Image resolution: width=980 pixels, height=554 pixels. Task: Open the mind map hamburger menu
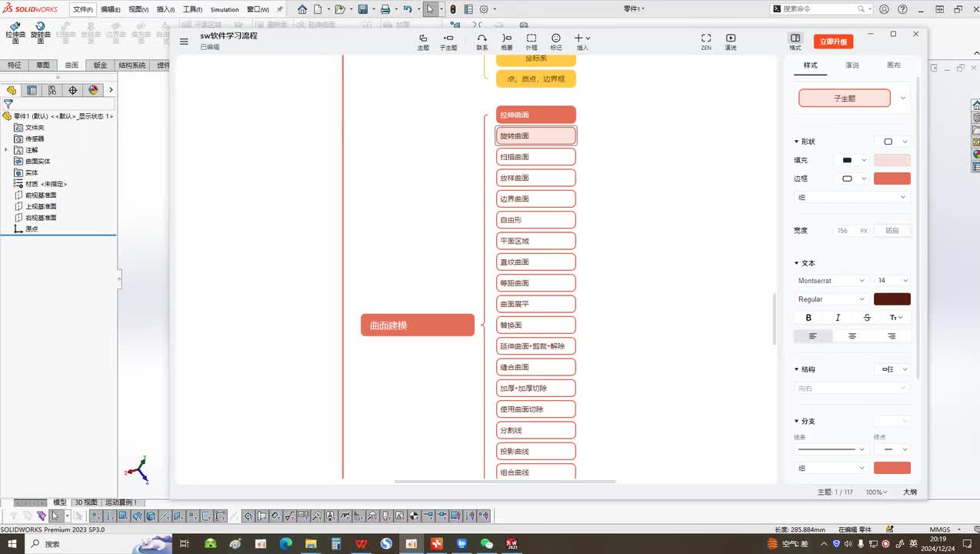coord(184,42)
